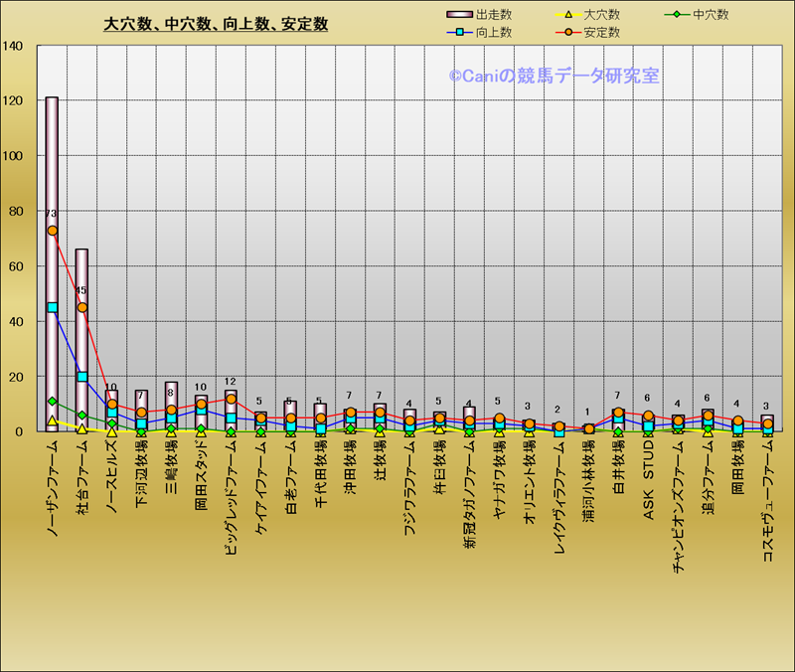Select the green 中穴数 marker for ノーザンファーム
795x672 pixels.
pos(52,402)
